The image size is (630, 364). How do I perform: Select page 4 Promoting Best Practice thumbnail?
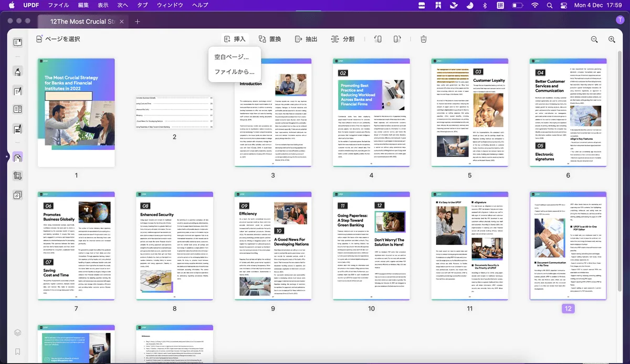click(x=371, y=113)
